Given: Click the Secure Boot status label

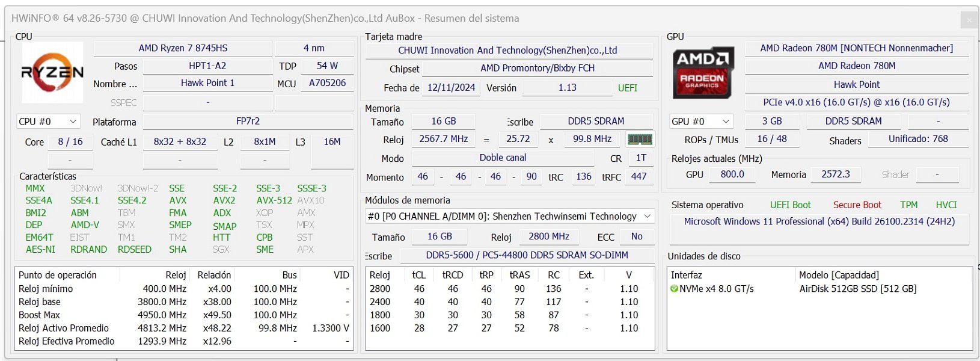Looking at the screenshot, I should point(857,205).
